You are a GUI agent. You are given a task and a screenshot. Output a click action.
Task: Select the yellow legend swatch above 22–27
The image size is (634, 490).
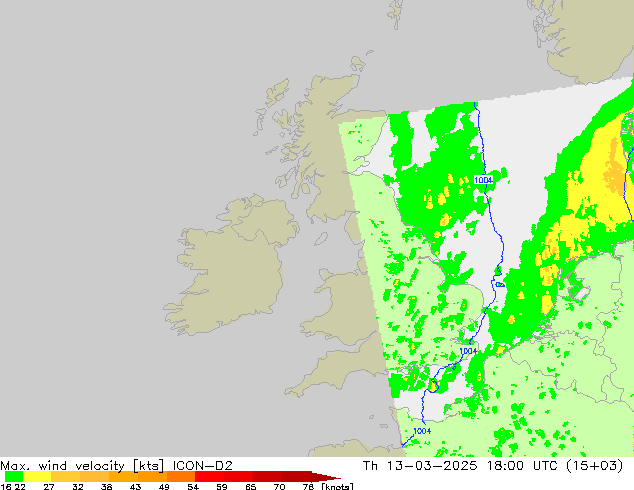coord(37,477)
